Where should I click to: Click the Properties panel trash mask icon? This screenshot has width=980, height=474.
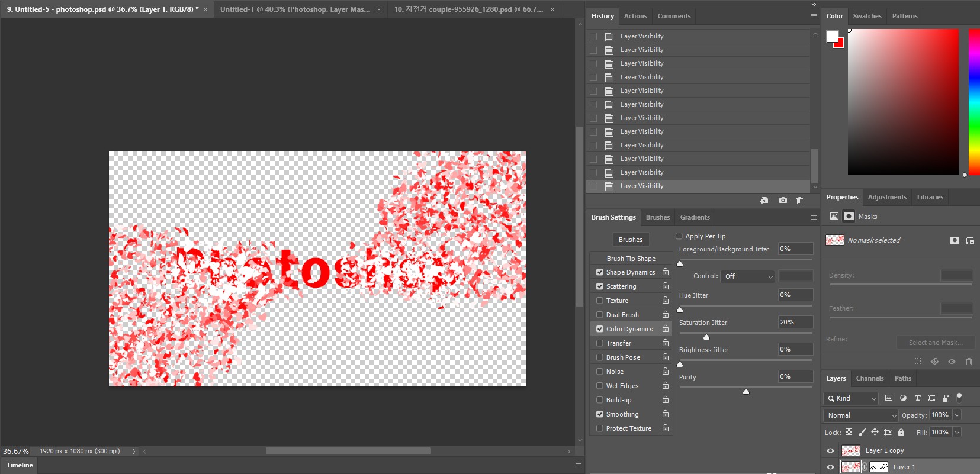coord(969,362)
